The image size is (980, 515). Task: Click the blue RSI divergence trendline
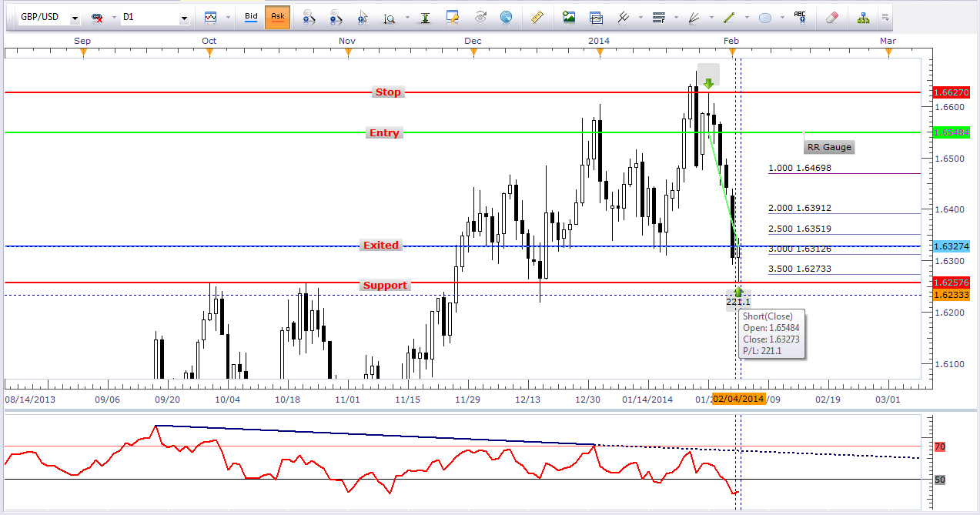(375, 434)
